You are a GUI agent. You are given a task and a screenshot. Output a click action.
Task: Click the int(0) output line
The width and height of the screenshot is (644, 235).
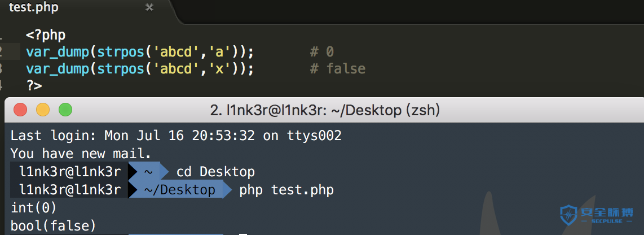point(34,208)
